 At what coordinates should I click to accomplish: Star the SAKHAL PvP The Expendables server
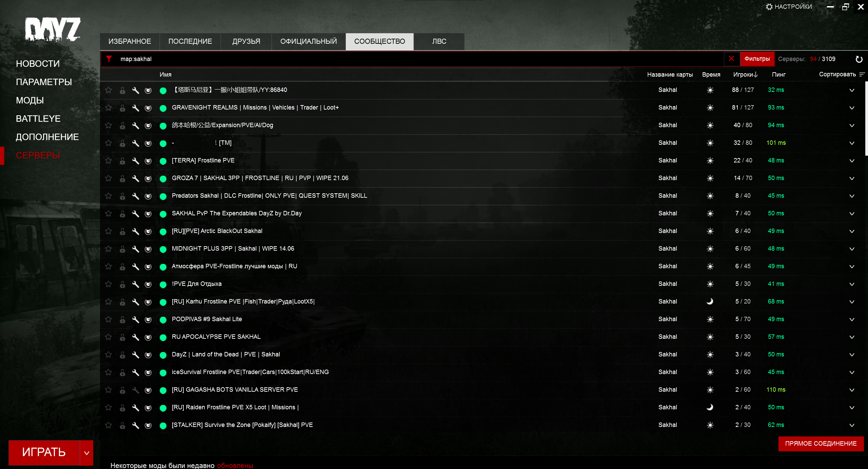point(108,213)
